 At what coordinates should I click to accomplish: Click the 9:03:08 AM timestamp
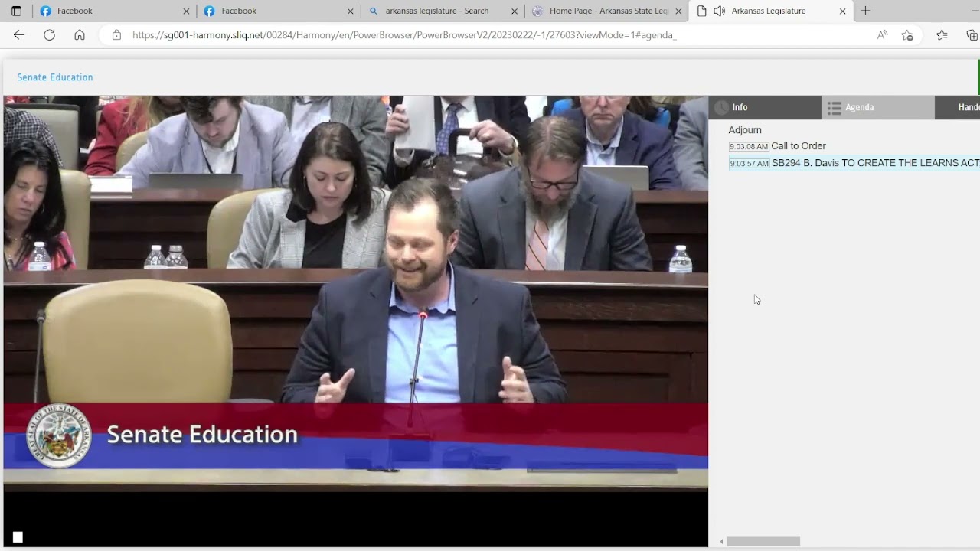click(749, 146)
